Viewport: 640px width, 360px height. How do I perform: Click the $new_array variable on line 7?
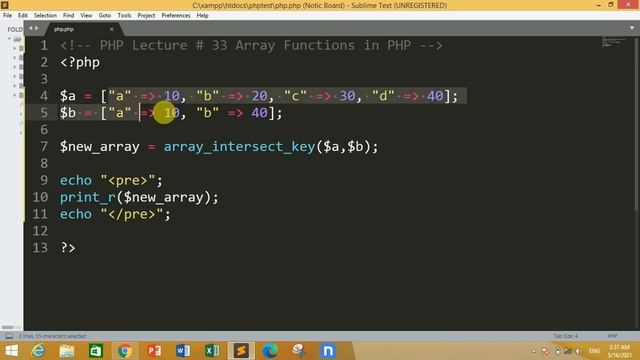click(x=100, y=147)
